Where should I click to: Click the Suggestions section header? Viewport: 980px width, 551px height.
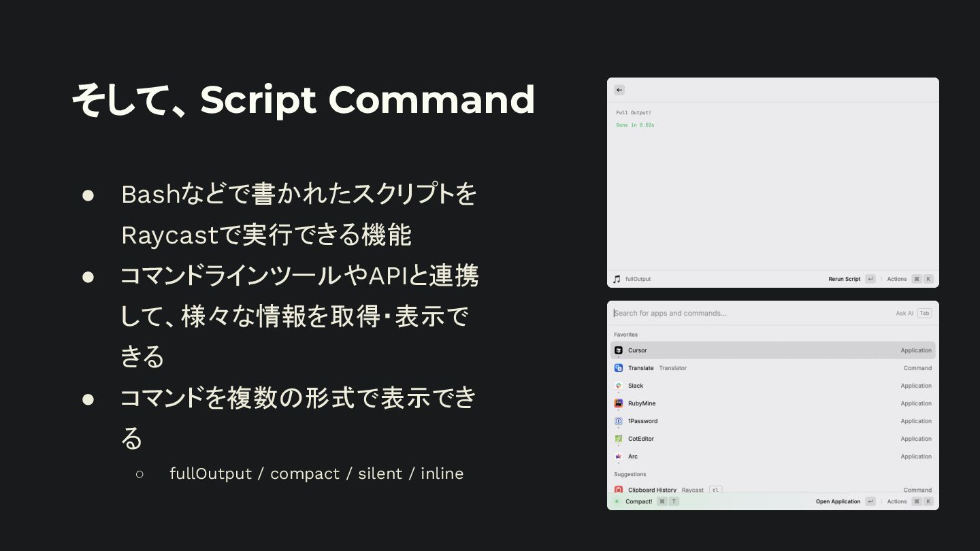pyautogui.click(x=630, y=474)
